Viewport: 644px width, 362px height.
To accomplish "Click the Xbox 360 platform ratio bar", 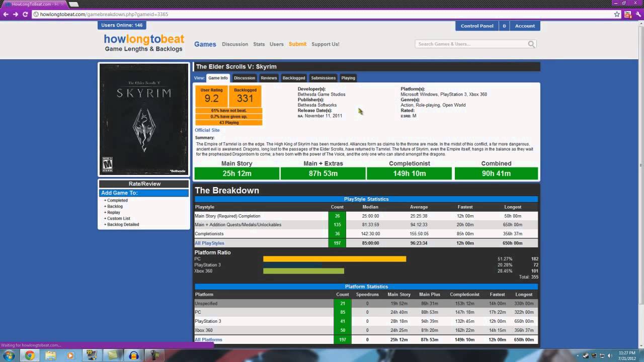I will pyautogui.click(x=303, y=271).
